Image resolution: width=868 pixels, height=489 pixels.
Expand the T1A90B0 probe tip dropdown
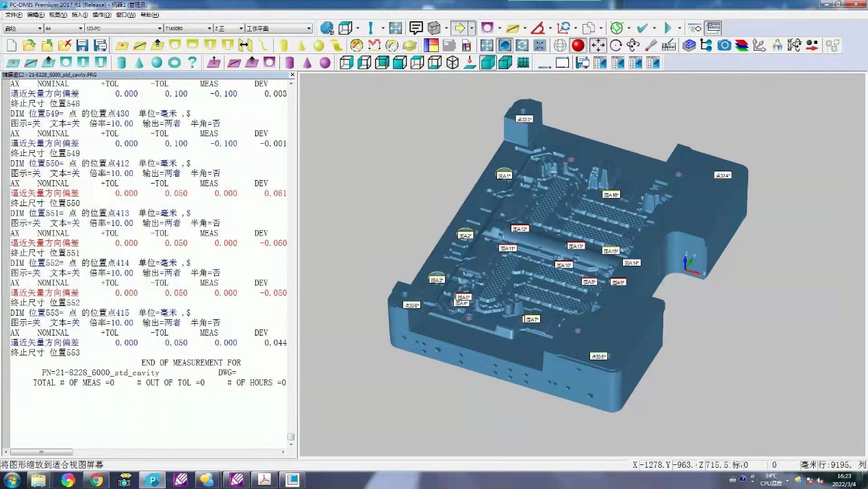209,29
